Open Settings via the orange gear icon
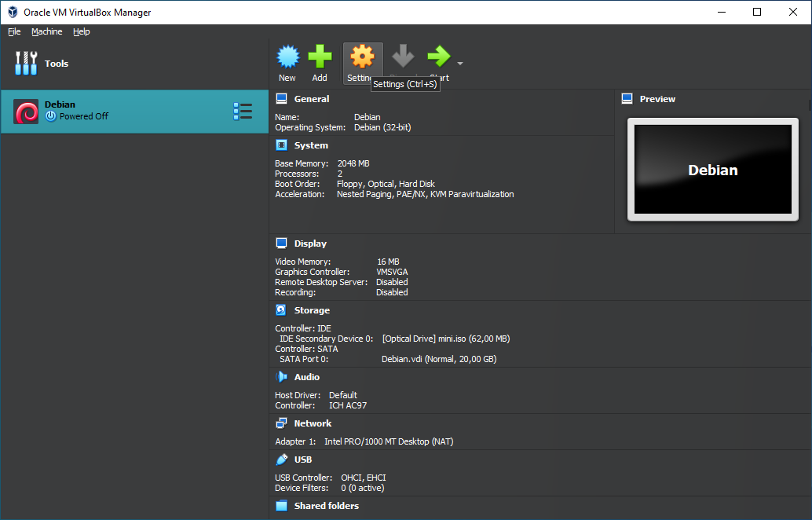Viewport: 812px width, 520px height. coord(363,56)
